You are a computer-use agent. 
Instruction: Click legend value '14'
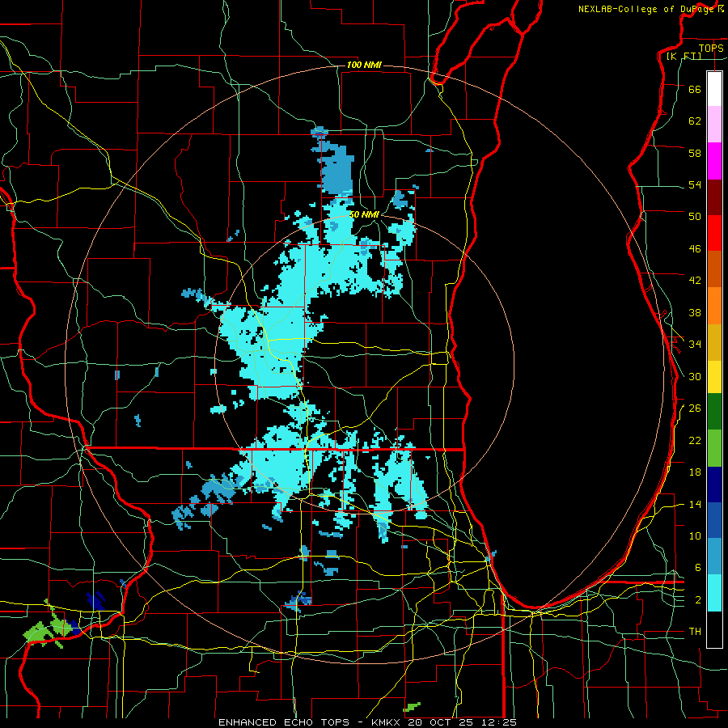tap(695, 504)
